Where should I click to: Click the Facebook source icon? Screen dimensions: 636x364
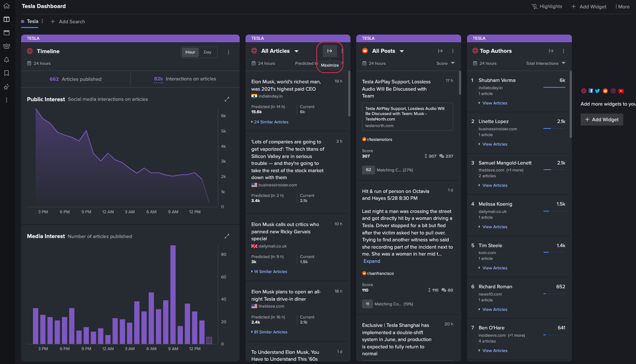tap(591, 91)
